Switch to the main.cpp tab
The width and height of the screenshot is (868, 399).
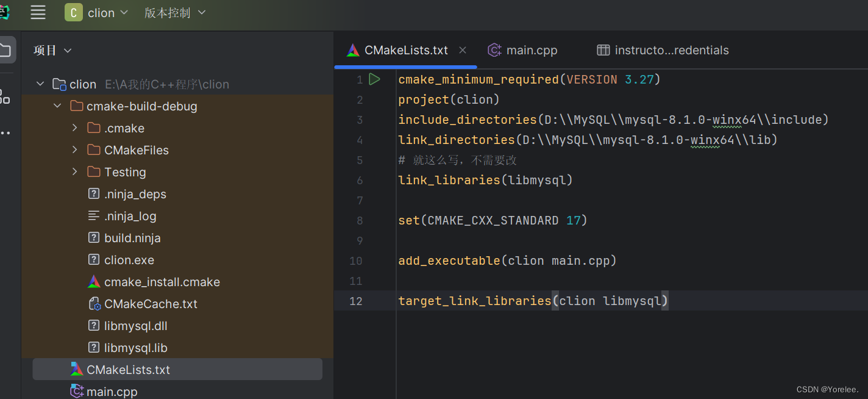[530, 50]
